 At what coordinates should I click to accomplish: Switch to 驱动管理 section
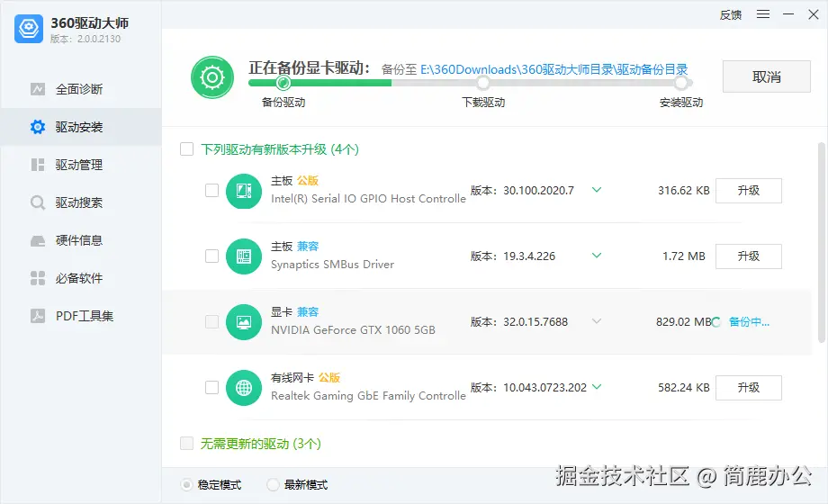[81, 165]
